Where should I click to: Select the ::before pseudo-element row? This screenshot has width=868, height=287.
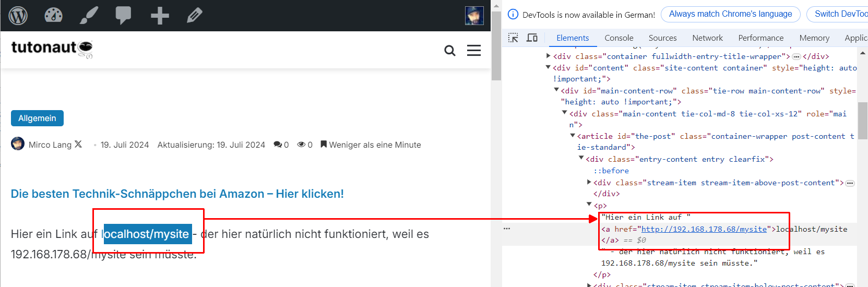tap(611, 171)
